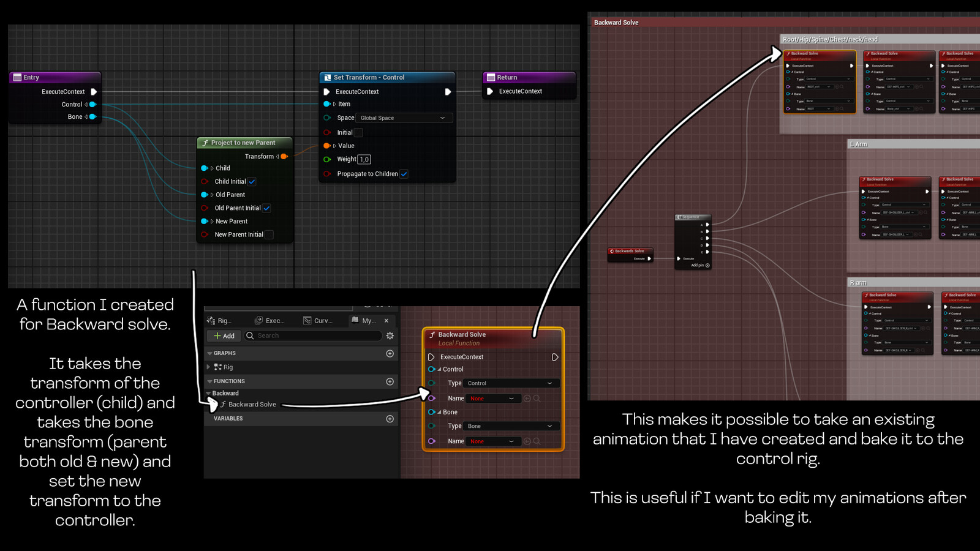
Task: Click the VARIABLES section header
Action: tap(301, 419)
